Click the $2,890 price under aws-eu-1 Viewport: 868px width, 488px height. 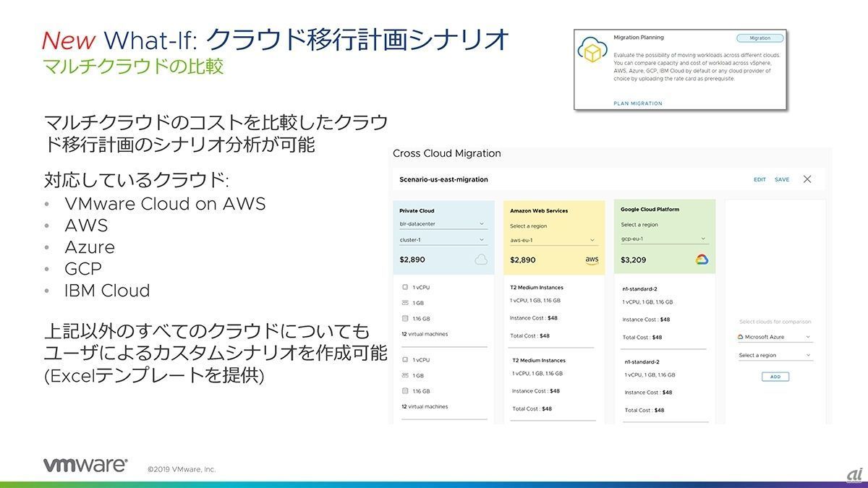523,260
